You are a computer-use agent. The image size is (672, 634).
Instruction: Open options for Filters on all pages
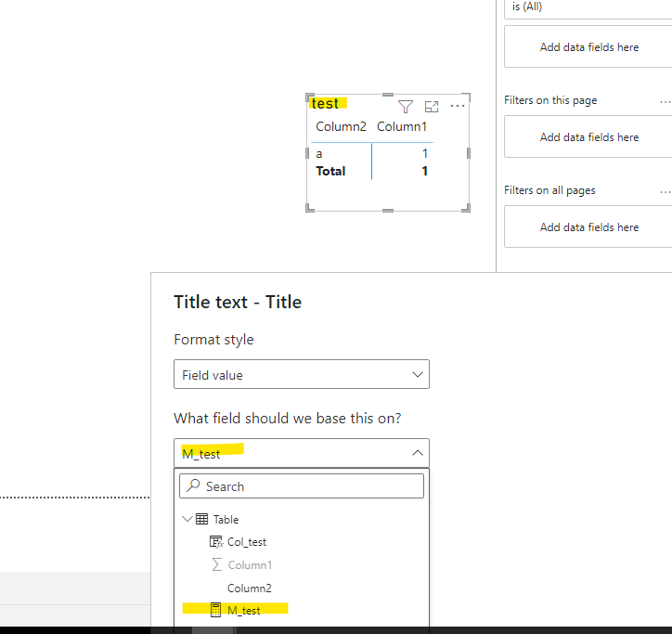(666, 192)
